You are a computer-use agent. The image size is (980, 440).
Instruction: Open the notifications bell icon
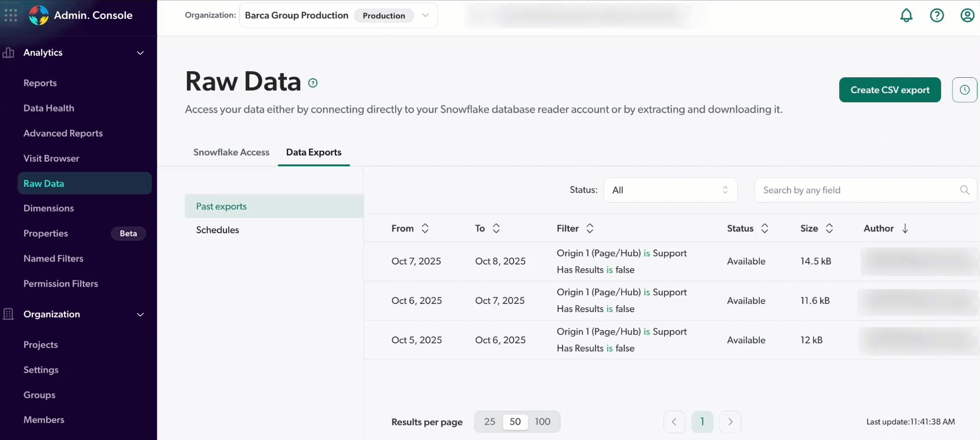906,15
